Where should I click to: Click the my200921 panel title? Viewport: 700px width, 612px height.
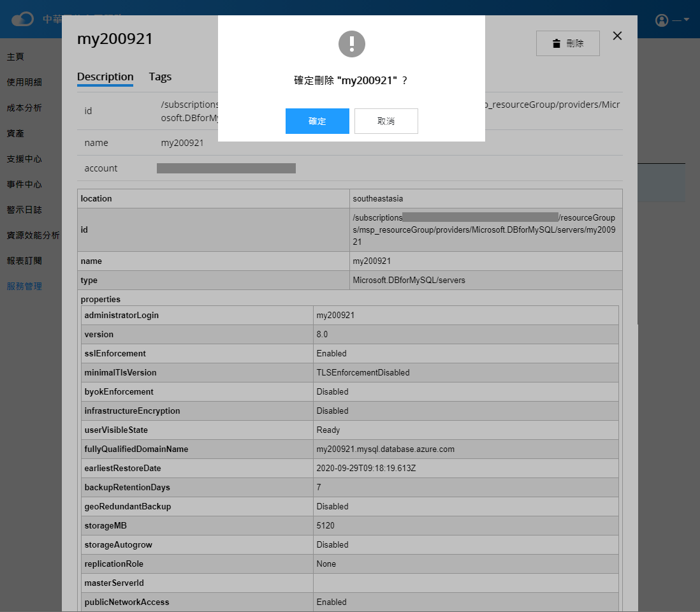click(x=115, y=39)
